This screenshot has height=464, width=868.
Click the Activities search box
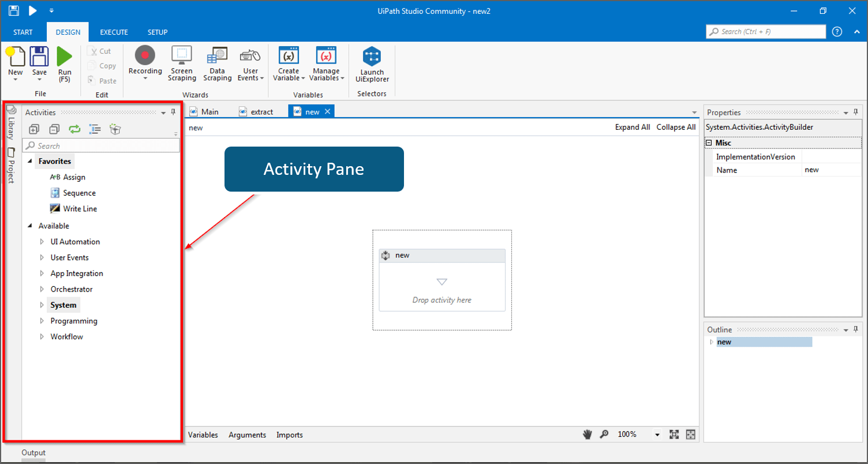(101, 145)
